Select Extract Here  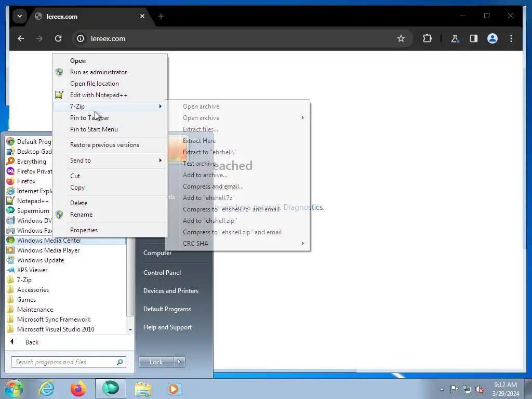click(x=237, y=141)
